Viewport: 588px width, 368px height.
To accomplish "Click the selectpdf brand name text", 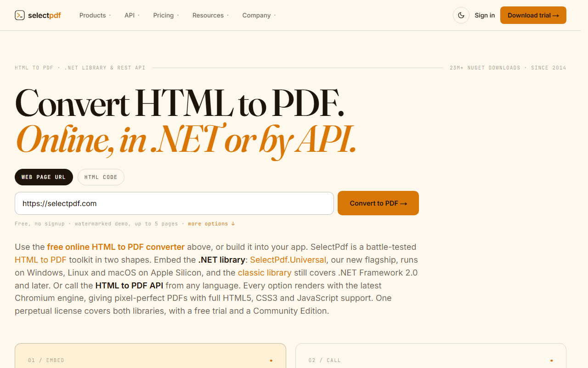I will pyautogui.click(x=45, y=16).
